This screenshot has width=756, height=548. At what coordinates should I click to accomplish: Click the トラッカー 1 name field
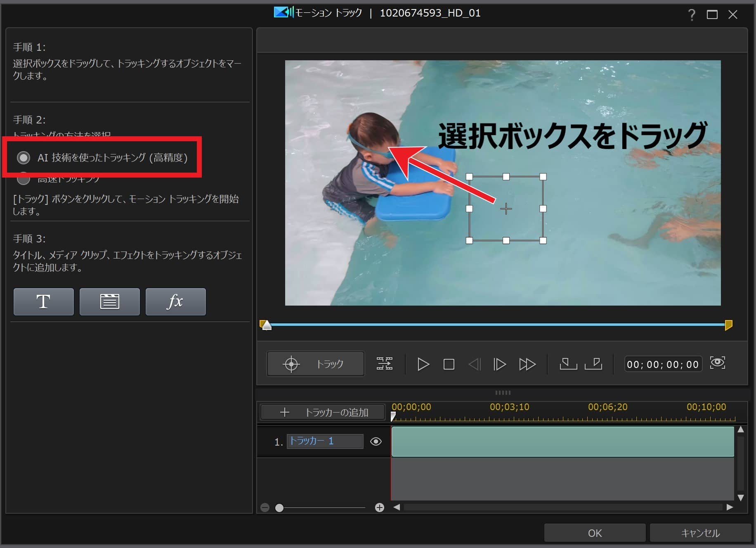pyautogui.click(x=325, y=441)
